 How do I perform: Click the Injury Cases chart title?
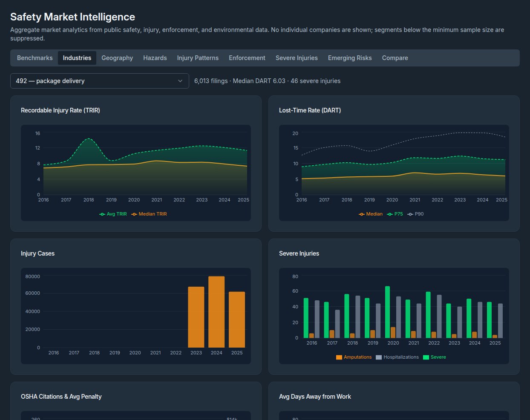tap(37, 253)
